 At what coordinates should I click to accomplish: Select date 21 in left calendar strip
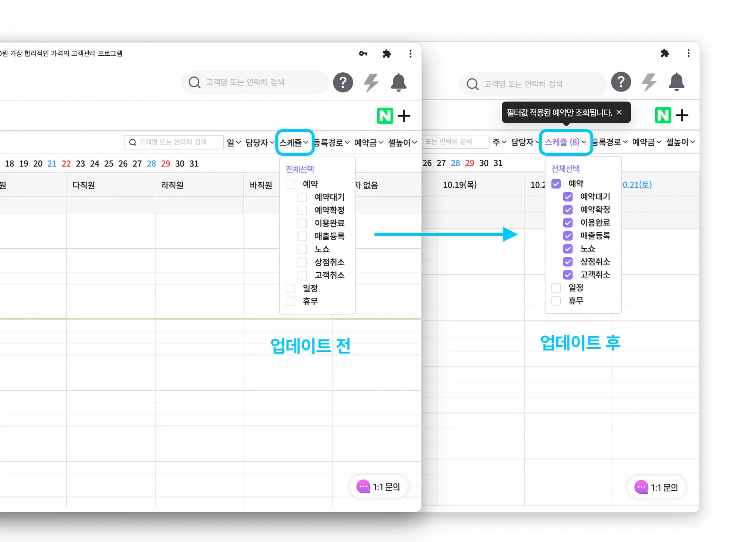pyautogui.click(x=52, y=163)
